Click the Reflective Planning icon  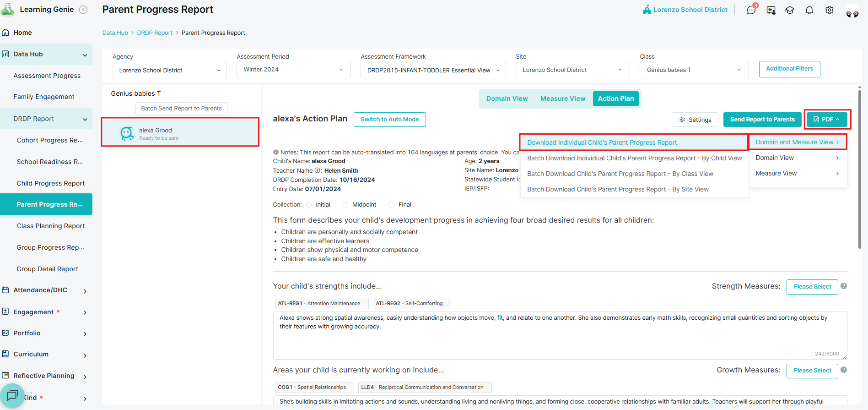coord(5,376)
